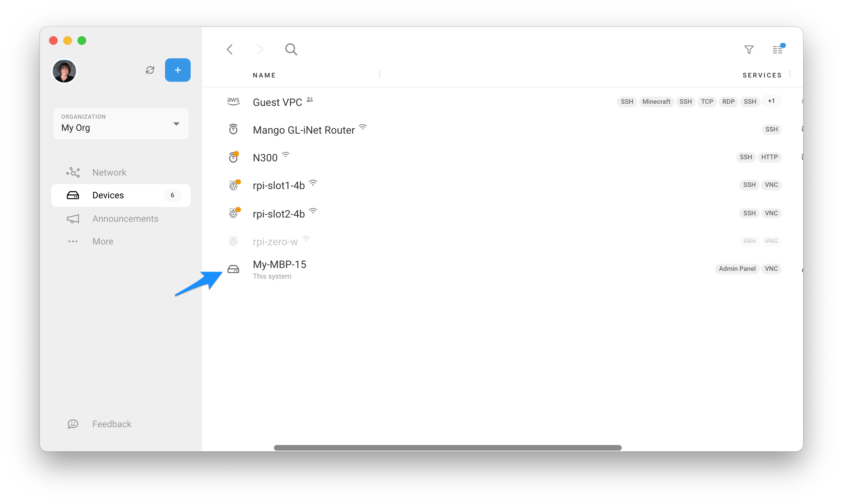Click the wifi icon beside N300
Image resolution: width=843 pixels, height=504 pixels.
tap(286, 155)
